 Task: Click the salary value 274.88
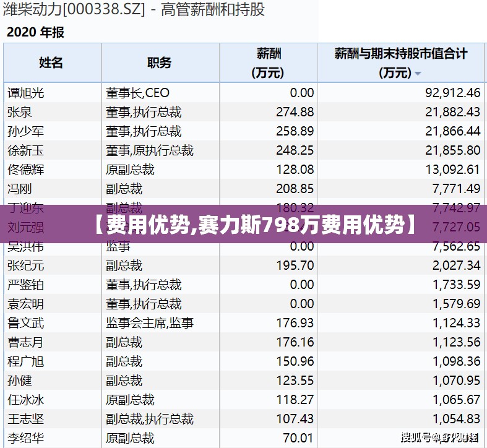(295, 112)
